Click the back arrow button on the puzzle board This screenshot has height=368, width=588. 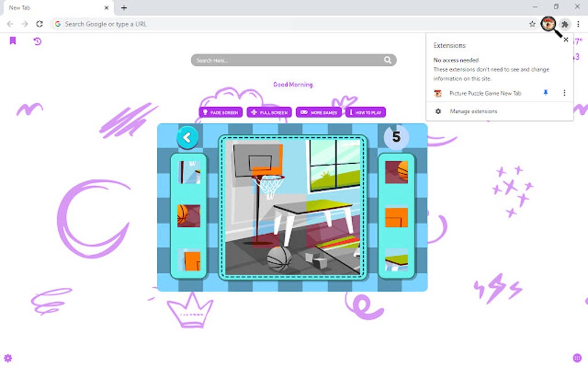pyautogui.click(x=186, y=137)
